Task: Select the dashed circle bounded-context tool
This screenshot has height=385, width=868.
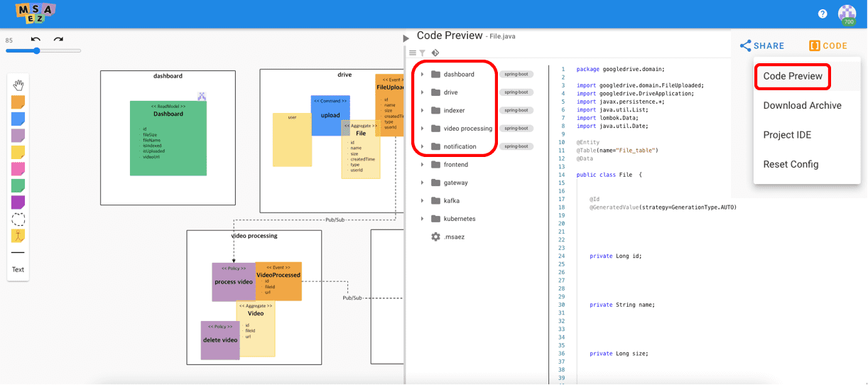Action: (x=18, y=219)
